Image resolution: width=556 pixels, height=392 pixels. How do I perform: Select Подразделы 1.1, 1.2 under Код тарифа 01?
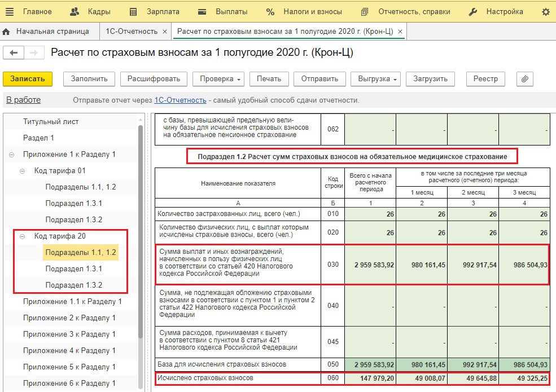(x=81, y=187)
